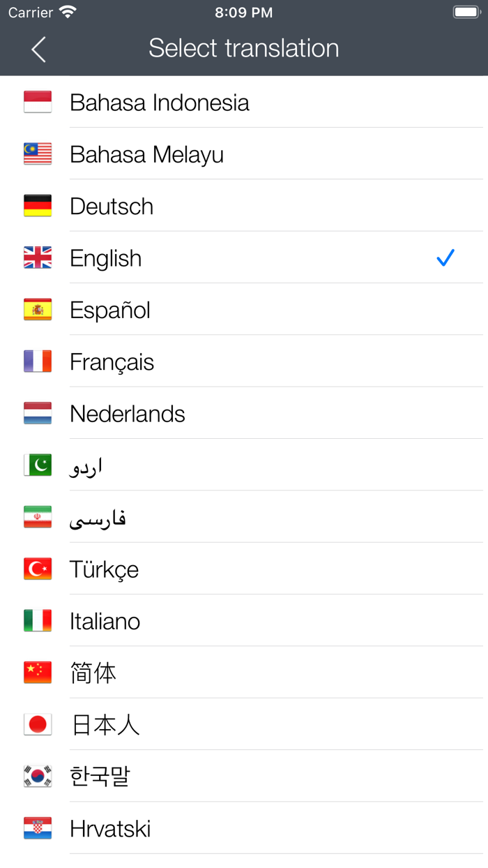Screen dimensions: 488x868
Task: Tap the Croatian flag icon
Action: (38, 828)
